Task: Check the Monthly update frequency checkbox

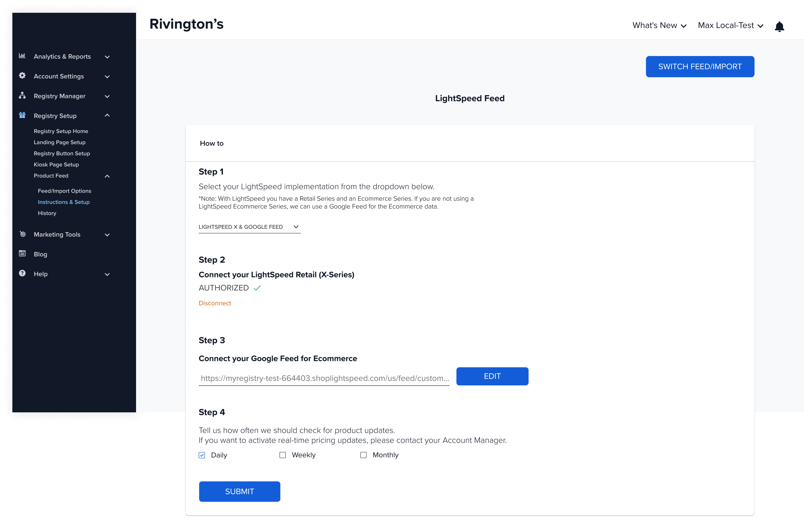Action: (363, 455)
